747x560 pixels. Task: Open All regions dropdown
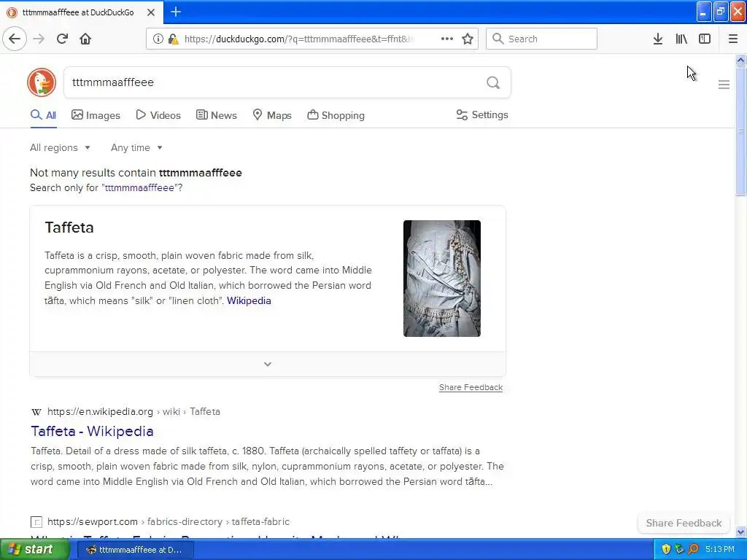coord(60,147)
